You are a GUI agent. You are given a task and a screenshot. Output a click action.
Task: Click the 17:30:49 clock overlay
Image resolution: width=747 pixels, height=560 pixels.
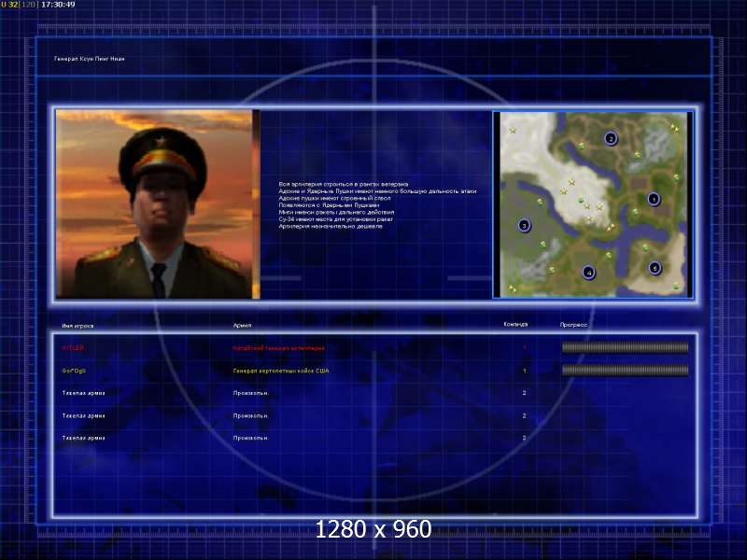[58, 5]
